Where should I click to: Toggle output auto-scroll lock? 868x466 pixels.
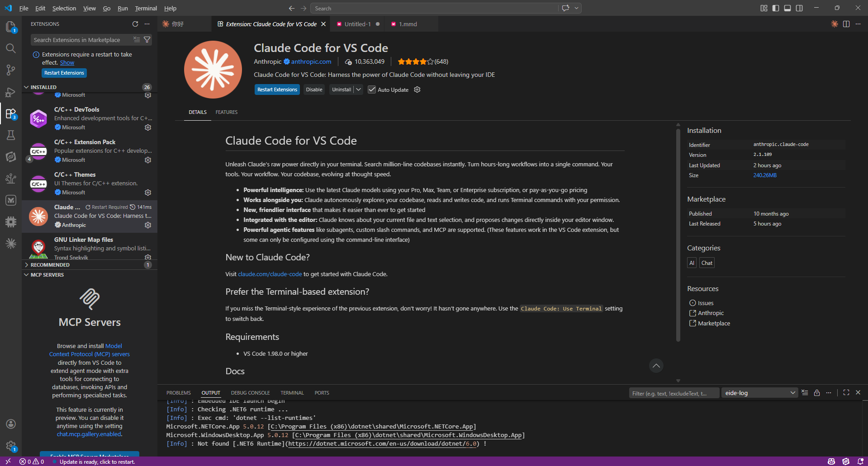(817, 393)
